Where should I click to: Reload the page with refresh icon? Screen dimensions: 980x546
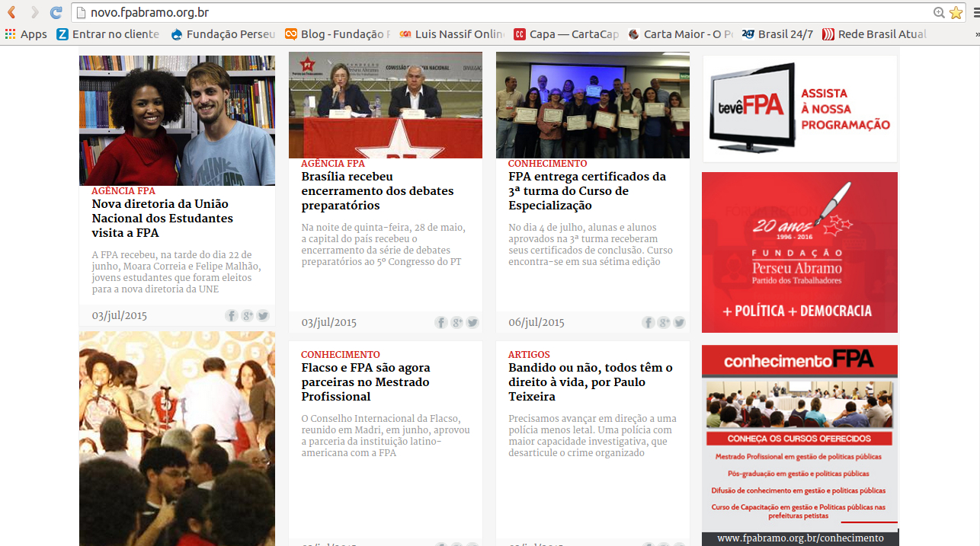(x=56, y=12)
